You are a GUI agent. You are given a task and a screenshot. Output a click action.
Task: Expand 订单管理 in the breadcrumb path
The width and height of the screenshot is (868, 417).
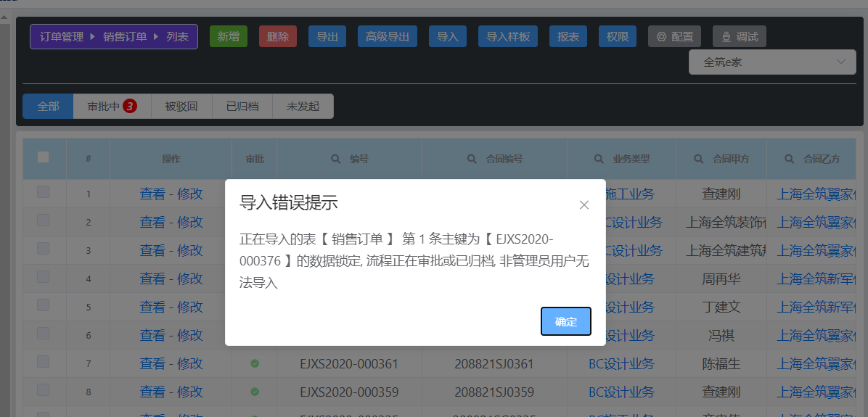click(62, 36)
